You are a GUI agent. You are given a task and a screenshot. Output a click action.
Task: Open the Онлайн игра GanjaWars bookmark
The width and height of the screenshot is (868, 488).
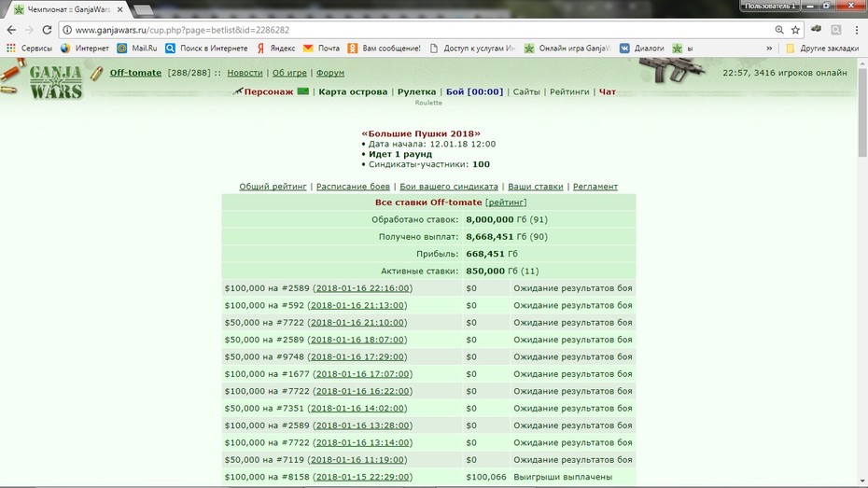pyautogui.click(x=567, y=49)
